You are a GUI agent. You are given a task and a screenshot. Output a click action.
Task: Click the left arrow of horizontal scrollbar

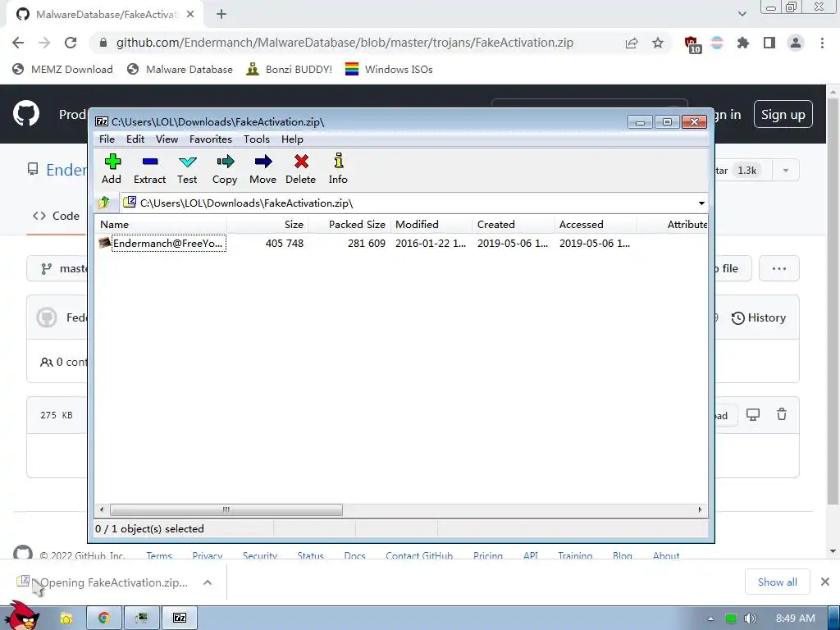pyautogui.click(x=102, y=509)
